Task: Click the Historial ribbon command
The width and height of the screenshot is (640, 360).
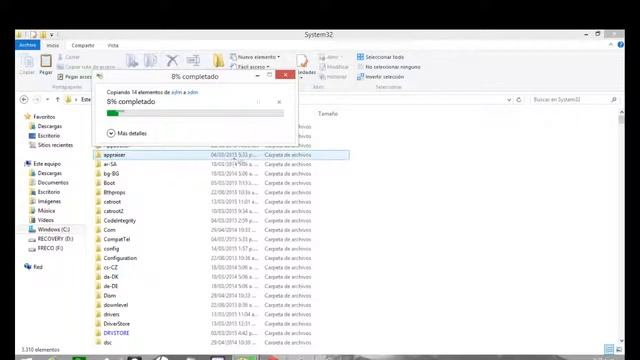Action: coord(333,77)
